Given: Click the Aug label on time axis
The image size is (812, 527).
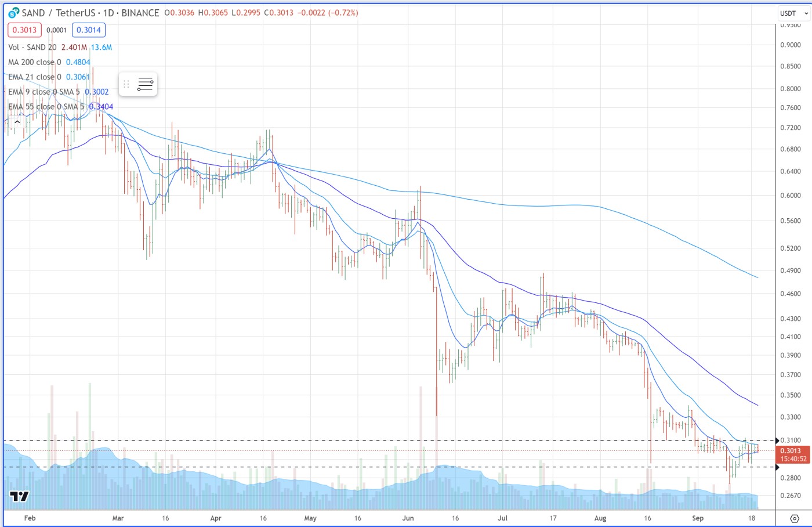Looking at the screenshot, I should [600, 518].
